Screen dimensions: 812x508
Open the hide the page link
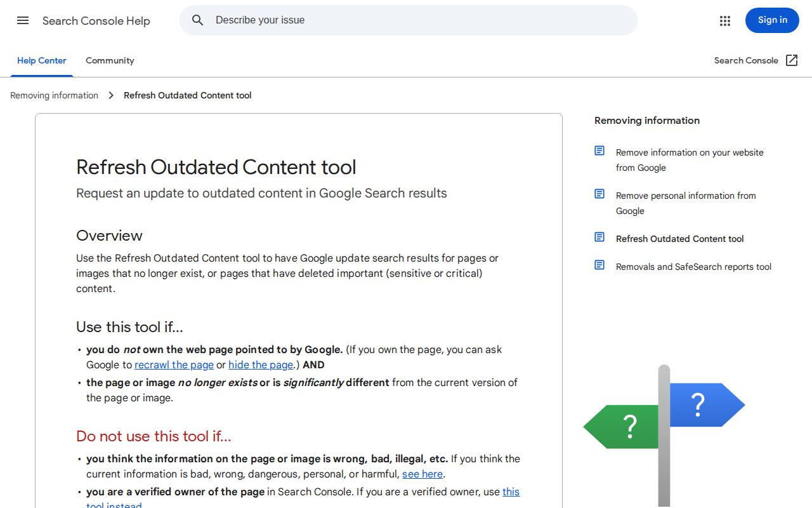point(261,365)
